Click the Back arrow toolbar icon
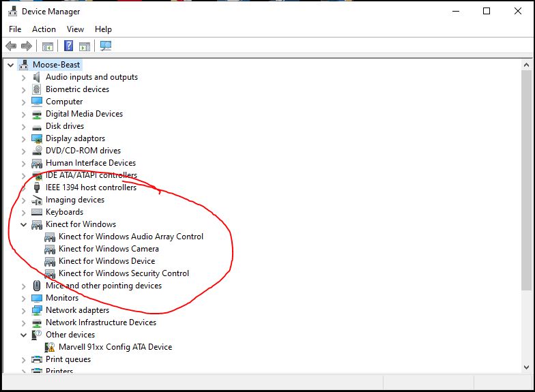 point(11,46)
